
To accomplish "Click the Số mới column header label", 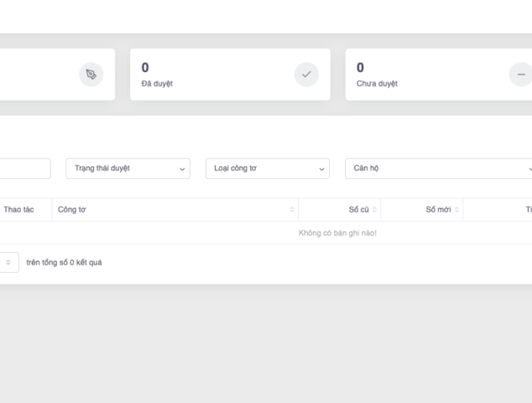I will pos(438,210).
